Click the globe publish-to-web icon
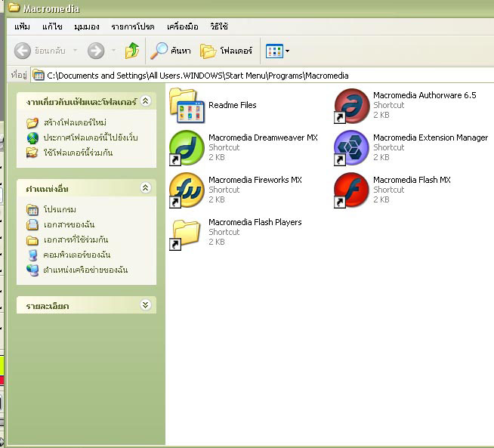The height and width of the screenshot is (448, 494). click(32, 137)
